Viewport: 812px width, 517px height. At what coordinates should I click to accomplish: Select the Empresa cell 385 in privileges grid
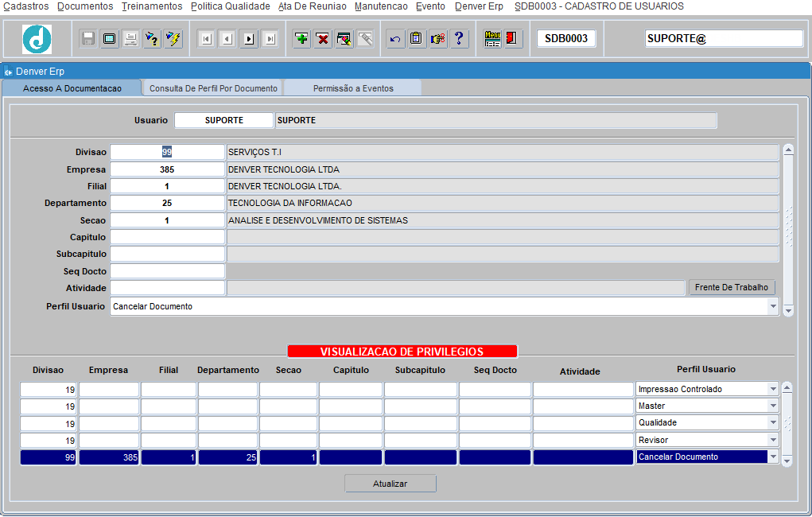(x=109, y=457)
